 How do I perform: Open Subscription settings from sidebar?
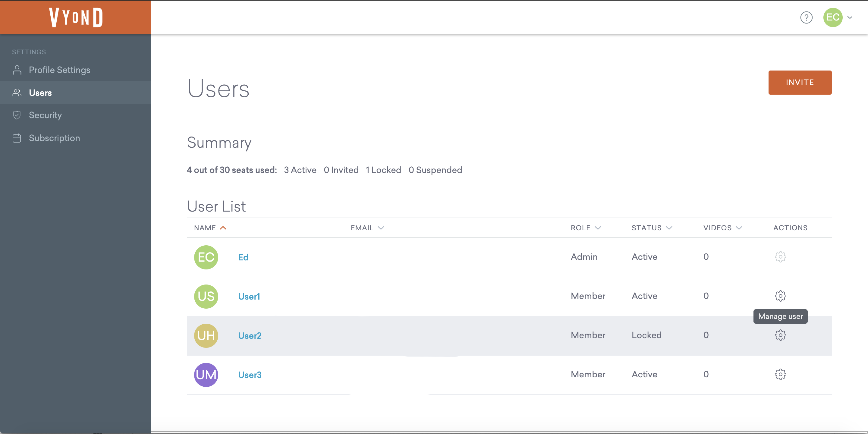[x=54, y=138]
